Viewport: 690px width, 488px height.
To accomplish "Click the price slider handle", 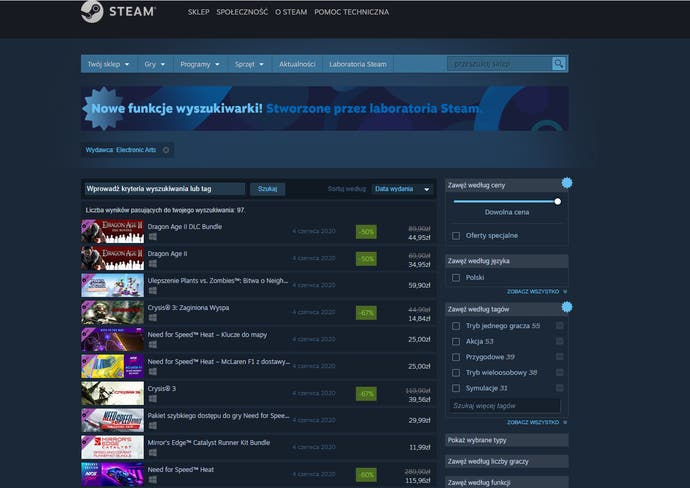I will point(558,202).
